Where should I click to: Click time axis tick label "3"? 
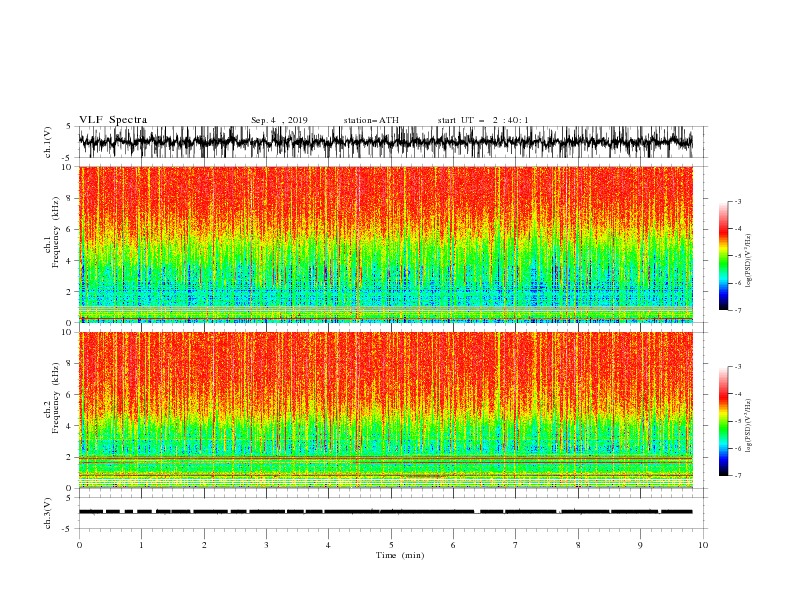point(266,545)
